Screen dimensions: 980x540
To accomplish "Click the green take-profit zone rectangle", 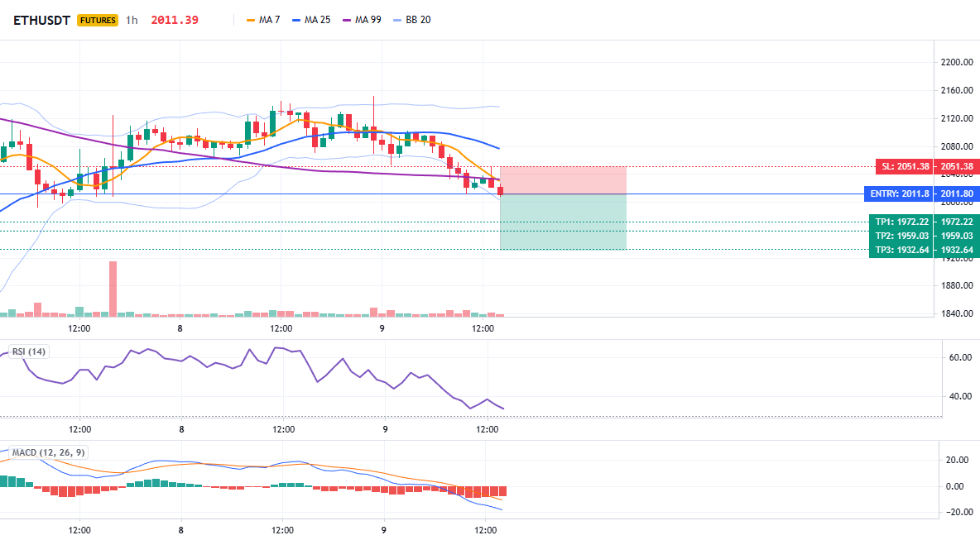I will 563,222.
